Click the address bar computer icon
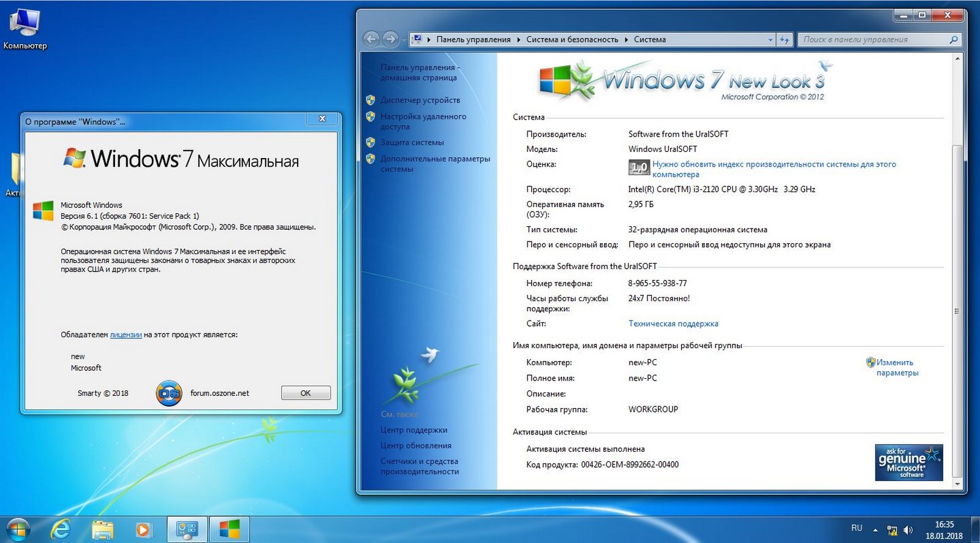The width and height of the screenshot is (980, 543). click(417, 39)
